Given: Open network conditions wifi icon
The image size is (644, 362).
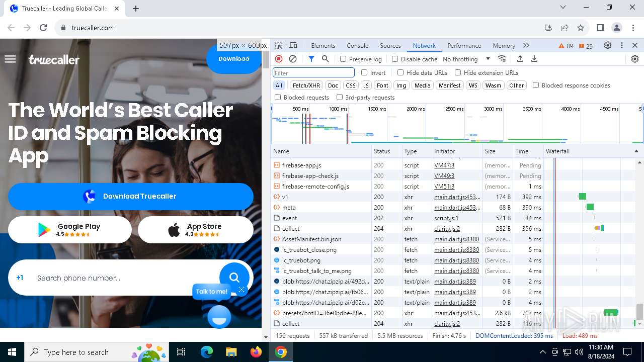Looking at the screenshot, I should click(502, 59).
